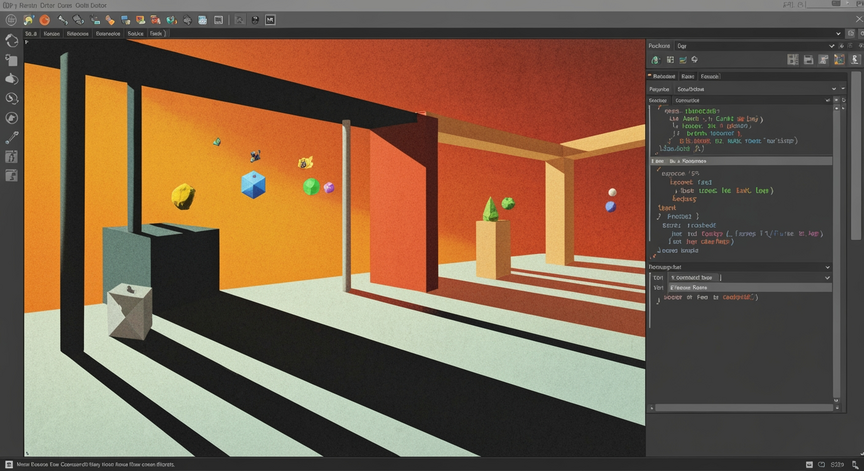Open the command input dropdown arrow
The height and width of the screenshot is (471, 864).
coord(827,278)
